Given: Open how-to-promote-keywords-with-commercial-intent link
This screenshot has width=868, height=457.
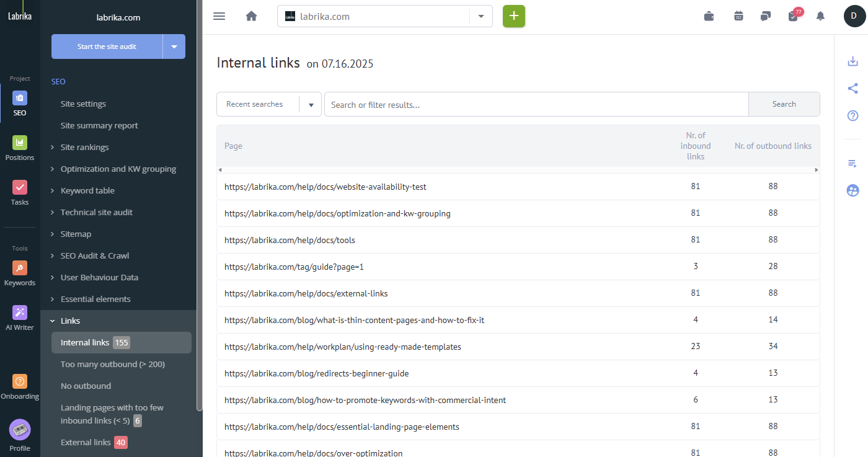Looking at the screenshot, I should pos(365,400).
